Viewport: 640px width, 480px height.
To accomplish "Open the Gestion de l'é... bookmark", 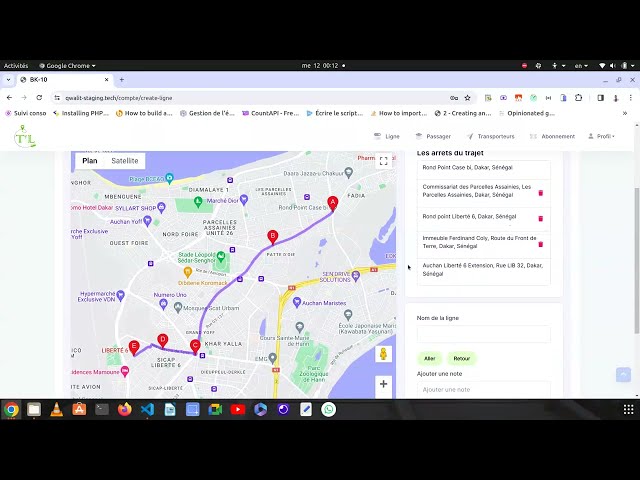I will click(207, 113).
